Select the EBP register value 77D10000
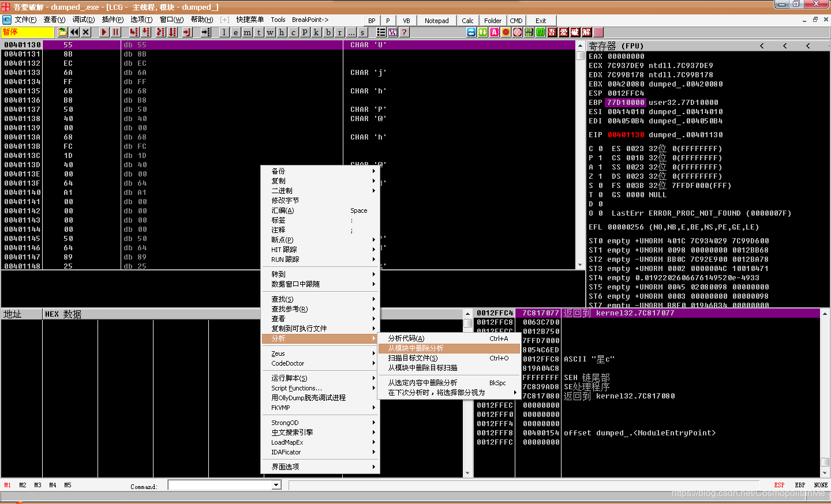The width and height of the screenshot is (831, 504). click(626, 103)
